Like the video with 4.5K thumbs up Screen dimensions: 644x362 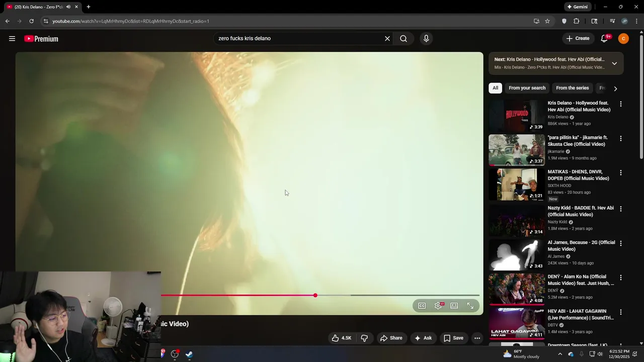(341, 338)
